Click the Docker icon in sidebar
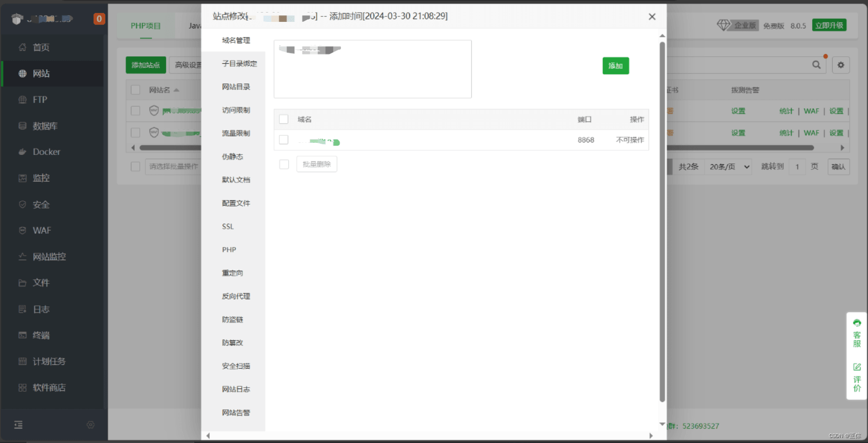The height and width of the screenshot is (443, 868). tap(22, 152)
